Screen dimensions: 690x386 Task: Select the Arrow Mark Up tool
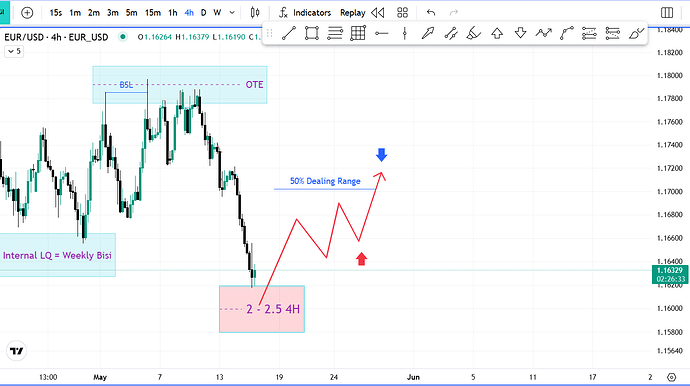pos(497,33)
